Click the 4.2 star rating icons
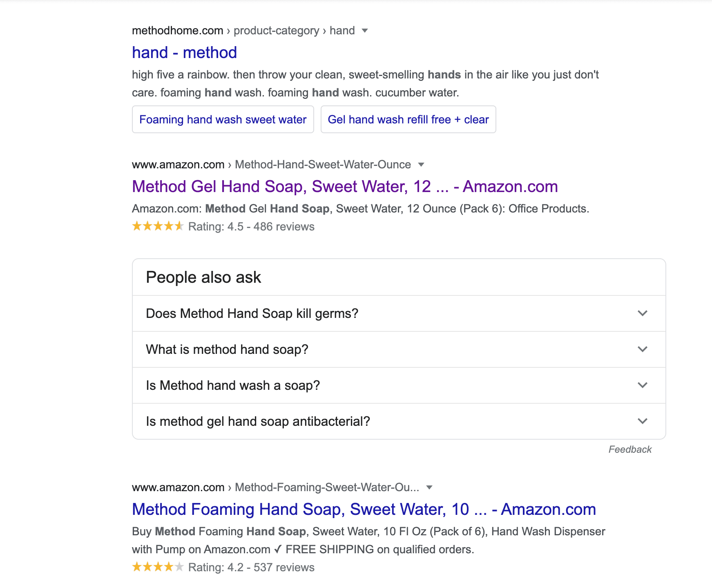 coord(158,567)
